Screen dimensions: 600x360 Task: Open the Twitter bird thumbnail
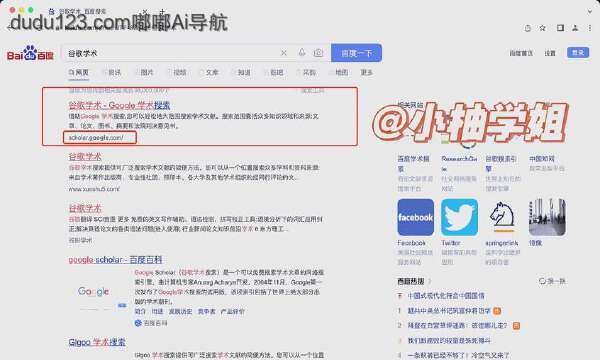click(459, 217)
